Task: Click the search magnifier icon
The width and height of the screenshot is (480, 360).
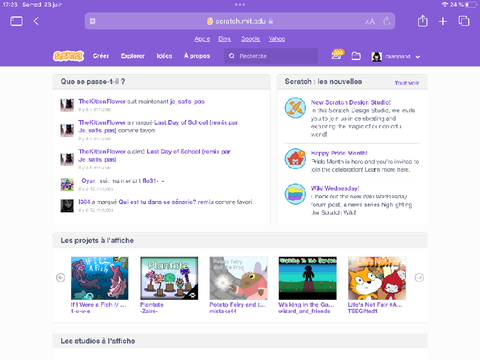Action: (232, 56)
